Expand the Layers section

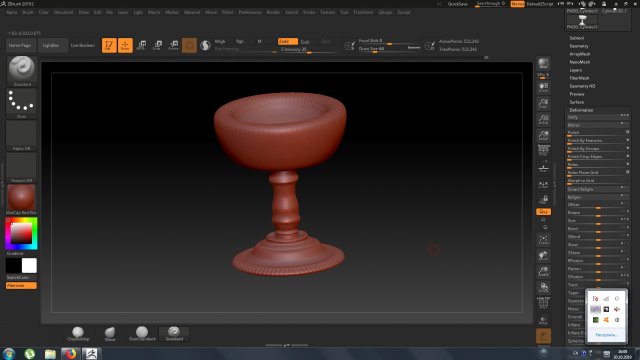(x=576, y=70)
